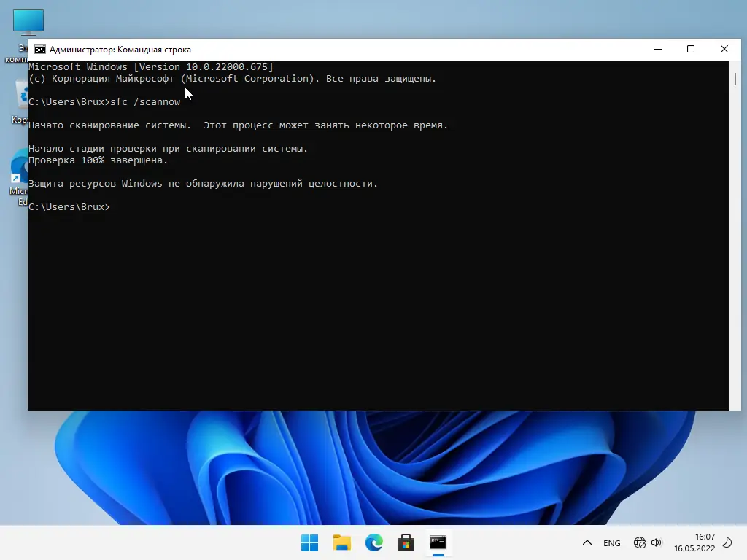747x560 pixels.
Task: Show hidden tray icons chevron
Action: 587,542
